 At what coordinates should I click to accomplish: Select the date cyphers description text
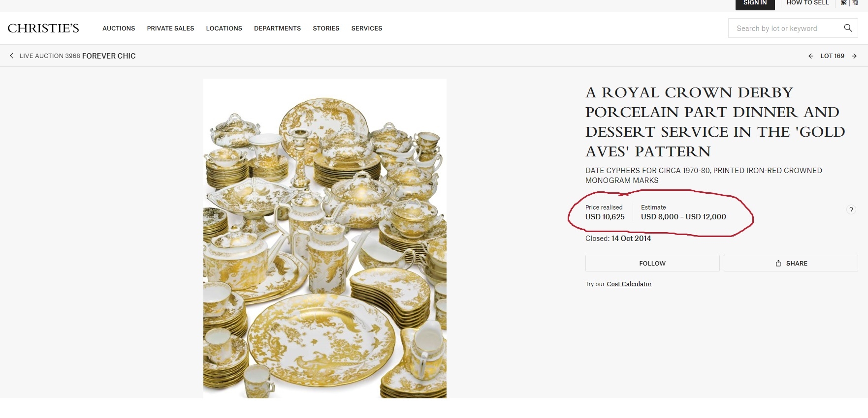click(x=704, y=176)
